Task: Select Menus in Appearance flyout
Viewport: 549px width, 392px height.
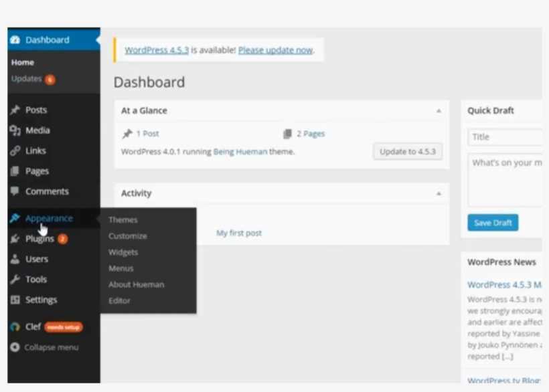Action: point(121,268)
